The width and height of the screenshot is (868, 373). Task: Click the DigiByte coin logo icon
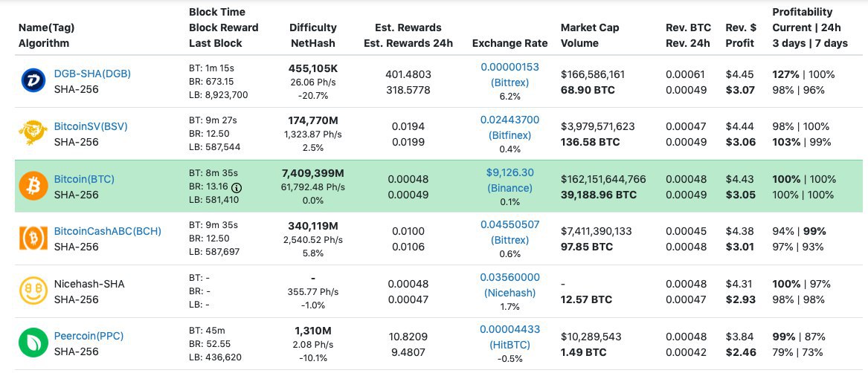pos(33,82)
